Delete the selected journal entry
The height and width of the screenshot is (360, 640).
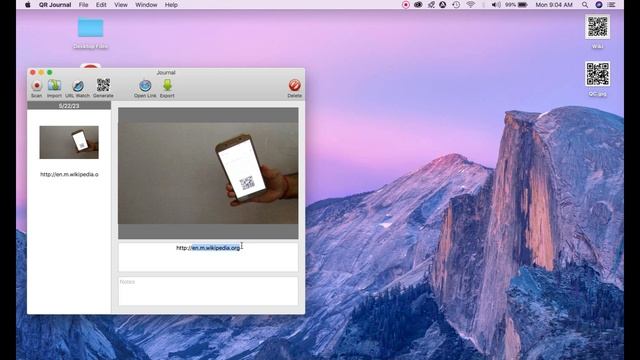coord(294,88)
